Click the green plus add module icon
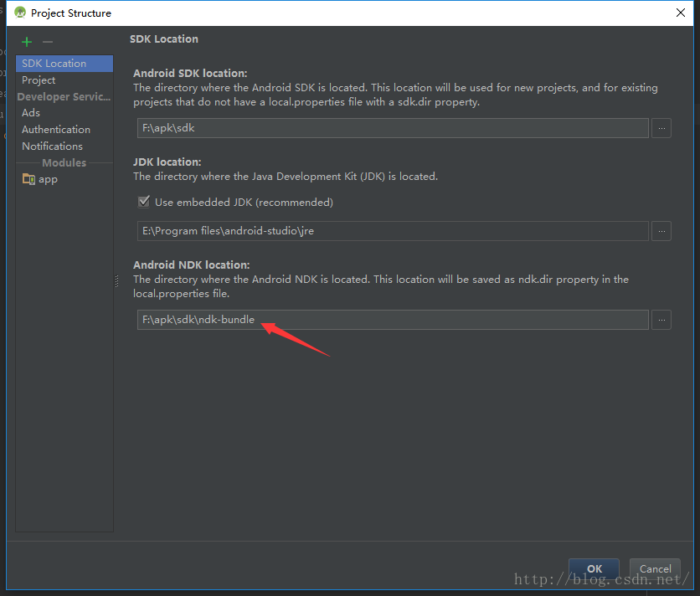 (27, 42)
